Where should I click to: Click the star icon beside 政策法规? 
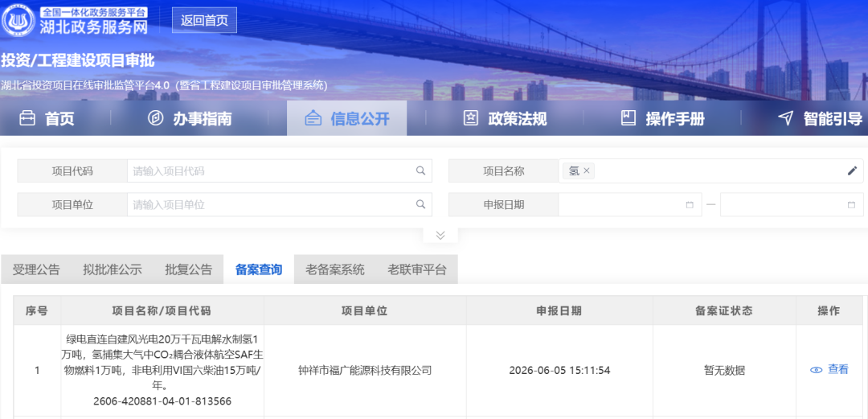coord(470,118)
